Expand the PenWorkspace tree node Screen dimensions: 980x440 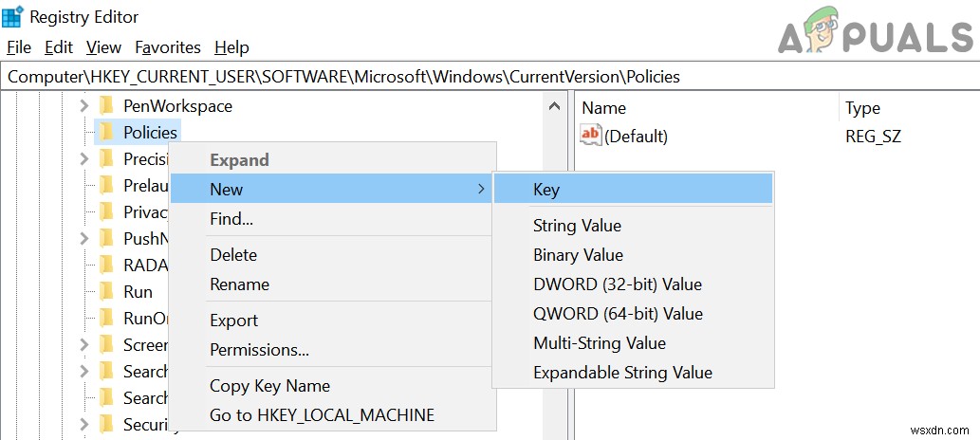(83, 105)
